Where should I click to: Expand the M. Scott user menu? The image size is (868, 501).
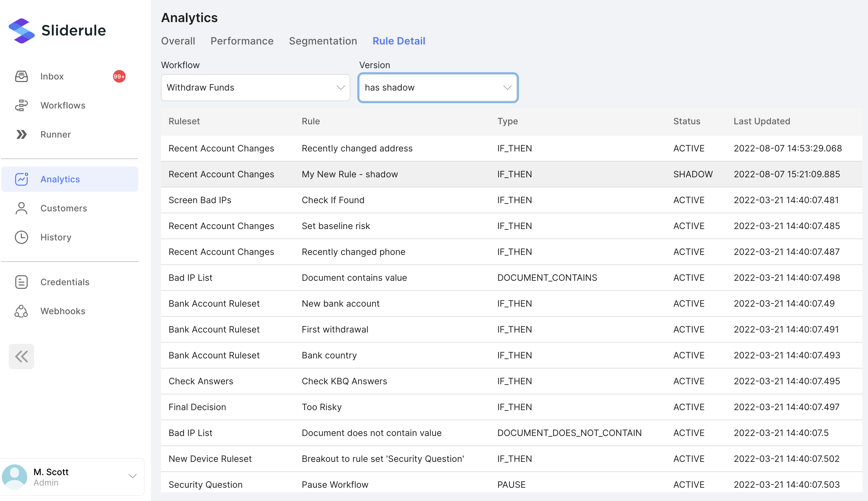point(132,476)
